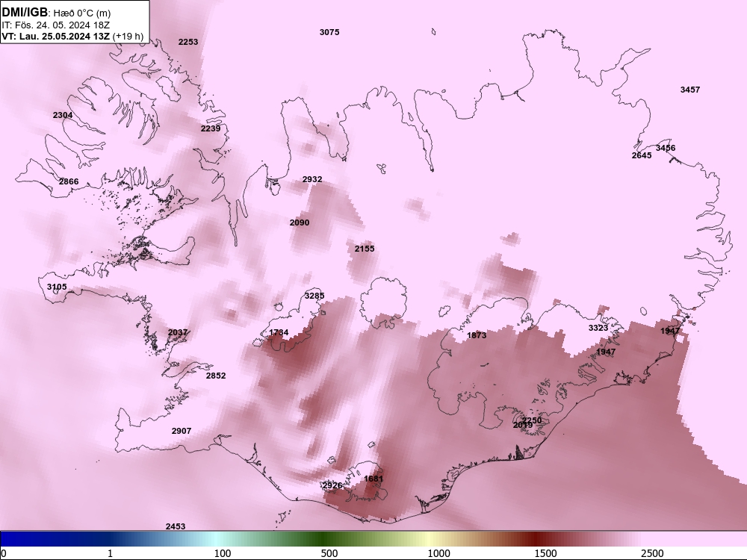Click the 1000 tick on the color scale
Image resolution: width=747 pixels, height=560 pixels.
click(x=438, y=553)
